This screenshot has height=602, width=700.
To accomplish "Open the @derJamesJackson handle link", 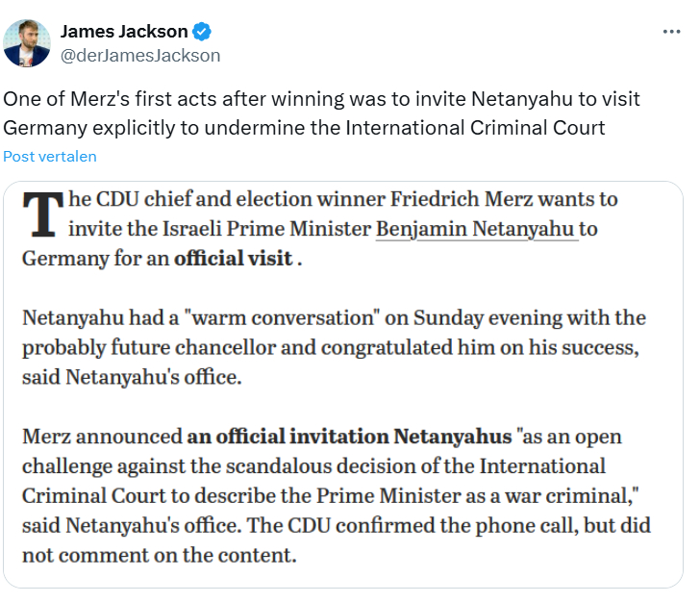I will tap(140, 55).
